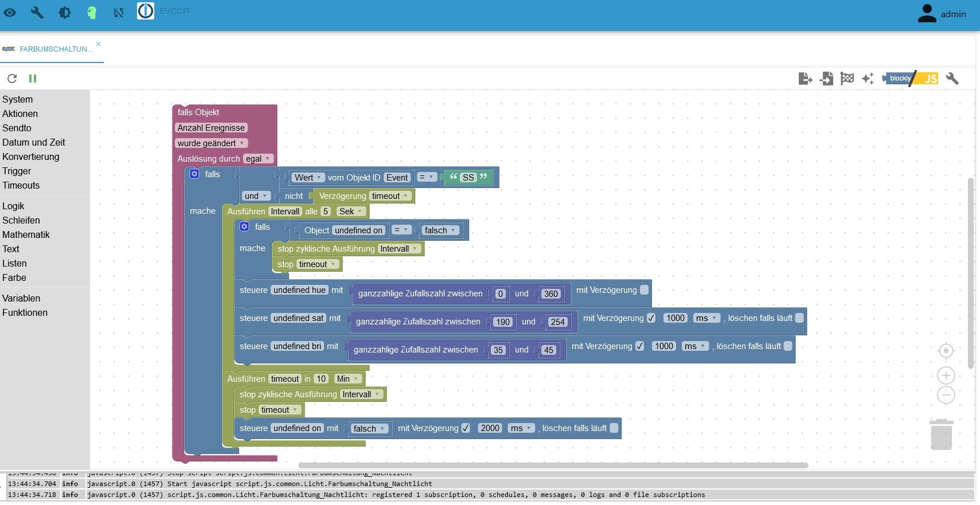Open the 'Sek' interval unit dropdown
Viewport: 980px width, 505px height.
click(x=351, y=212)
